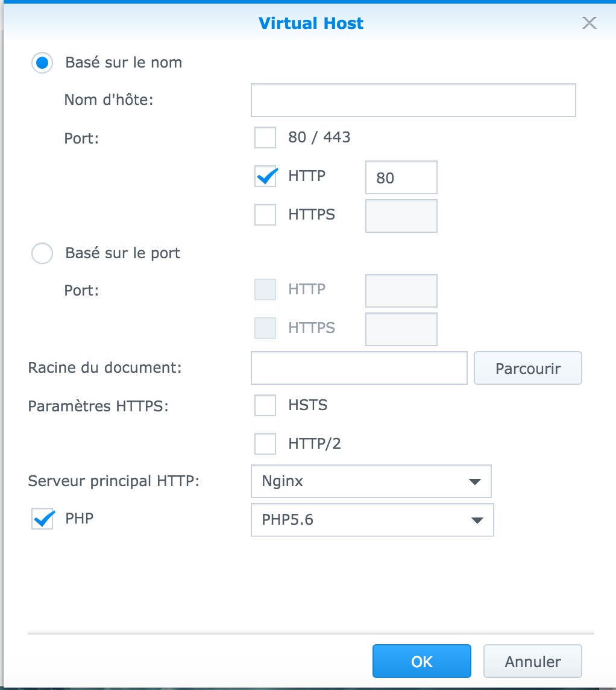This screenshot has width=616, height=690.
Task: Uncheck the PHP checkbox
Action: coord(43,519)
